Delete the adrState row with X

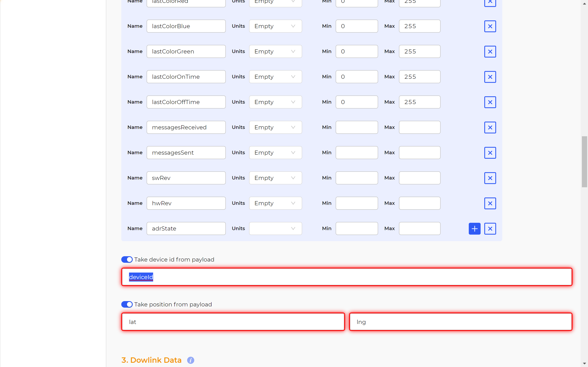pos(490,229)
